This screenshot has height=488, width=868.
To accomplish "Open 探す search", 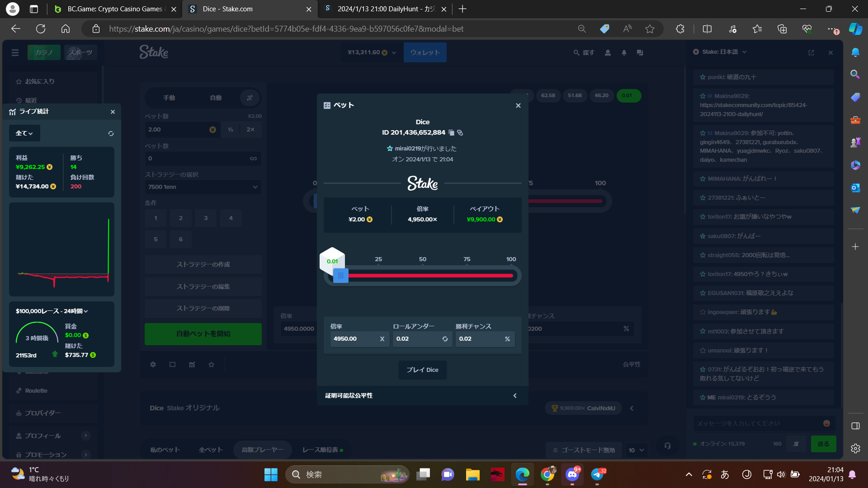I will point(584,52).
